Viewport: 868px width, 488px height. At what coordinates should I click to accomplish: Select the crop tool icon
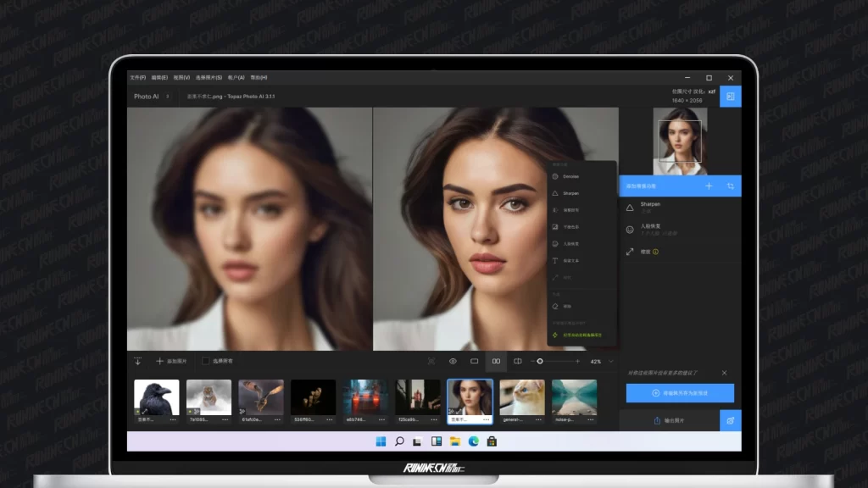pos(730,186)
